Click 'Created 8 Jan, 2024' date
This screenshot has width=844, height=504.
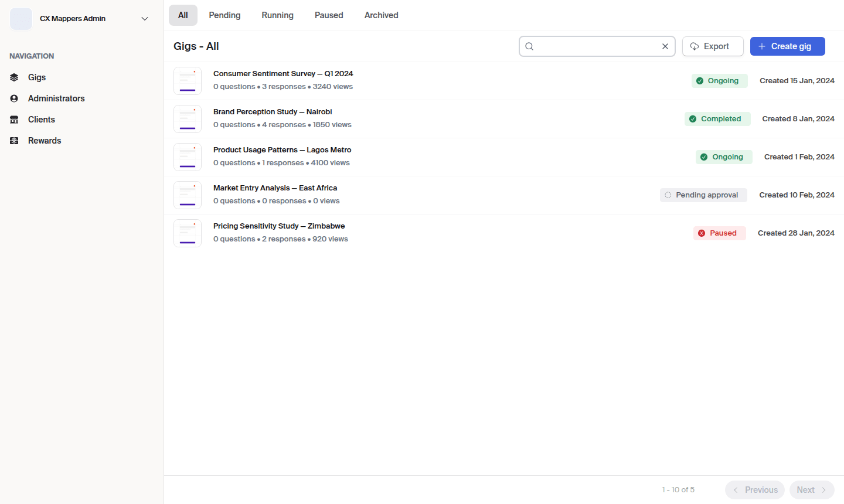coord(798,119)
